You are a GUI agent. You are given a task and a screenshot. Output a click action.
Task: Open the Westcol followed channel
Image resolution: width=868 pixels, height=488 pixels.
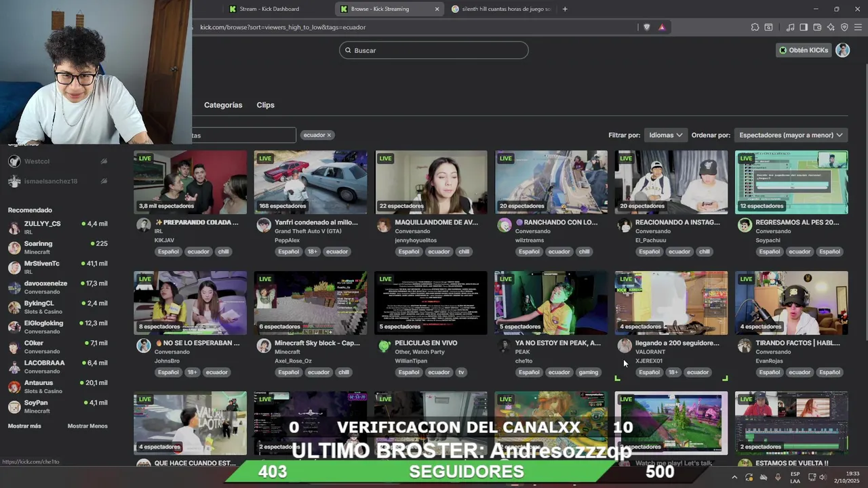[x=58, y=161]
